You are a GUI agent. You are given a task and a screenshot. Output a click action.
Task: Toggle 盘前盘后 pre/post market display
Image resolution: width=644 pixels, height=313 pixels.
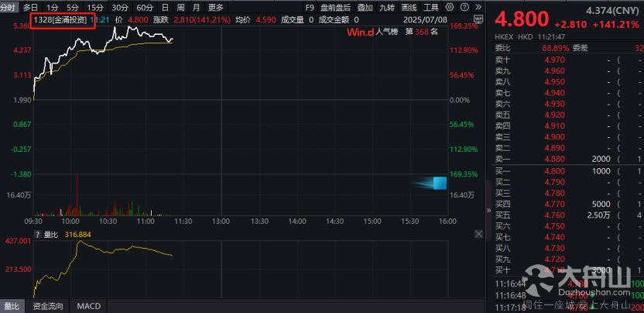(336, 7)
